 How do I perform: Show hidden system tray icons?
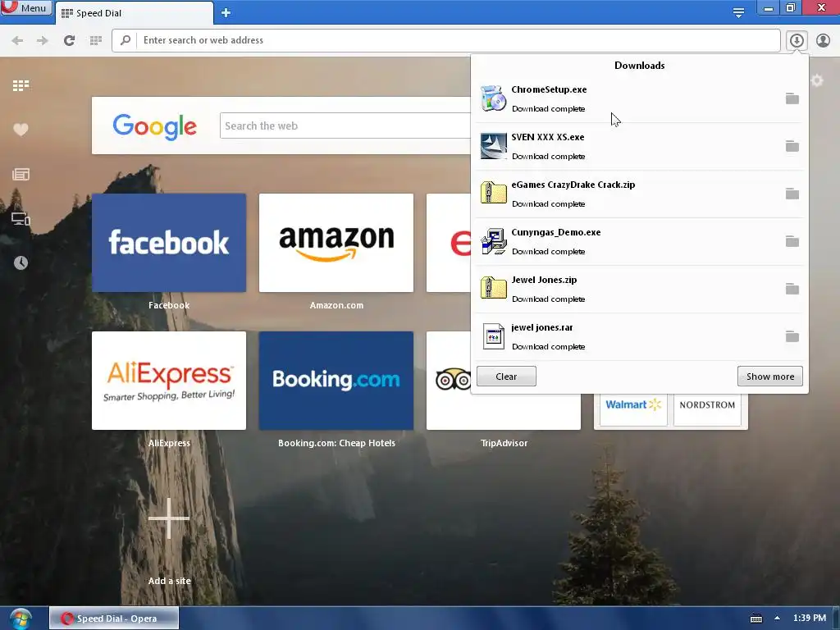777,619
